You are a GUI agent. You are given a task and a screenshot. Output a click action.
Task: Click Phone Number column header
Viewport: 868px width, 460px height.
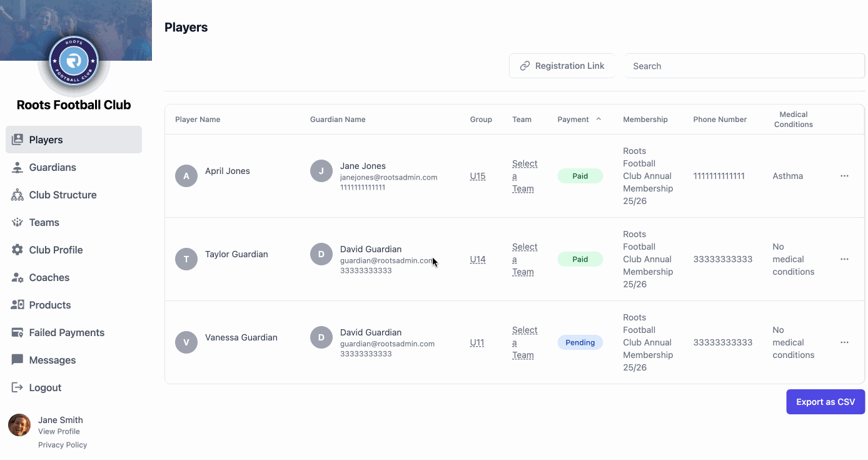pos(720,119)
